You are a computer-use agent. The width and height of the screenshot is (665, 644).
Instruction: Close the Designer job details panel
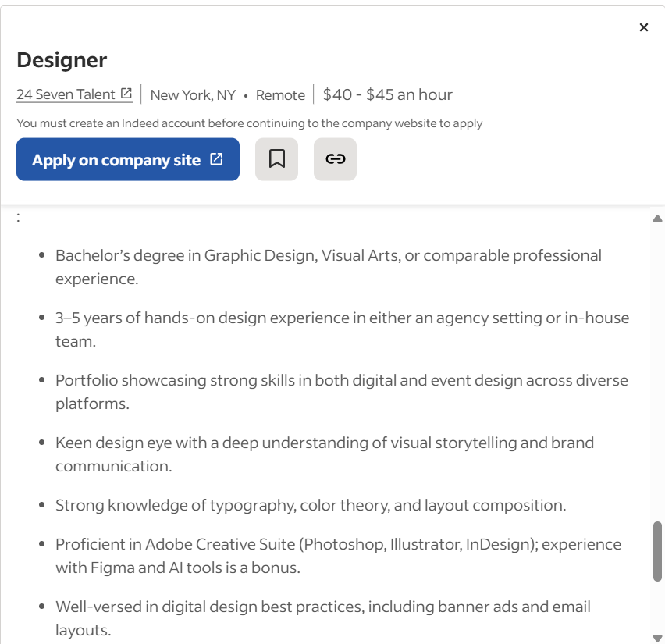(x=644, y=27)
